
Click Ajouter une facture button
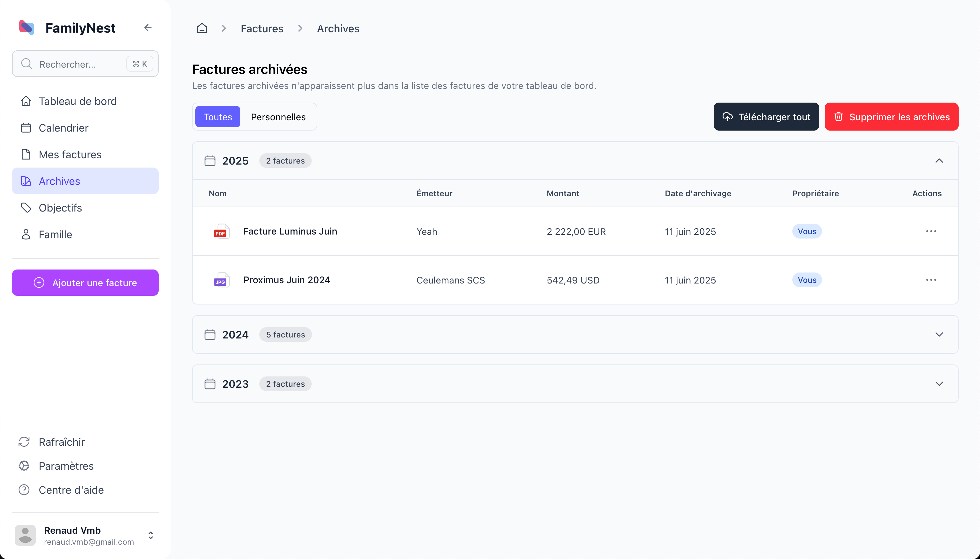pos(85,283)
